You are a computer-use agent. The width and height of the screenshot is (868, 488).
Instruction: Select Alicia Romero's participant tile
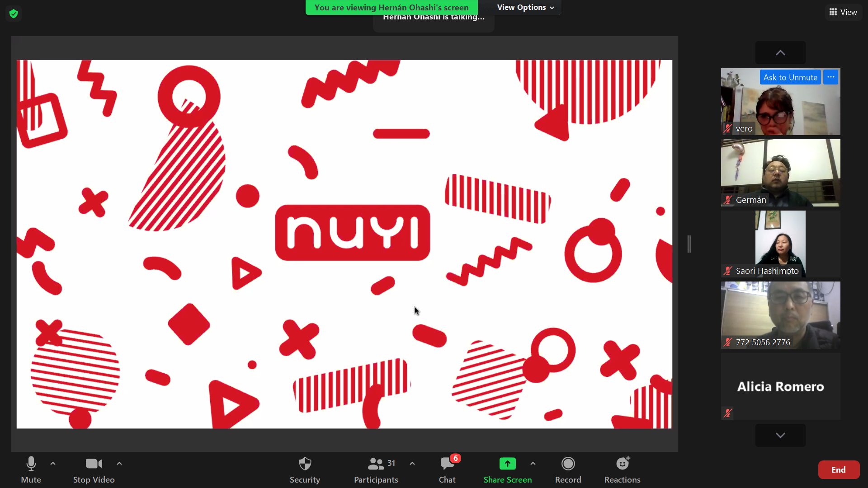(781, 386)
